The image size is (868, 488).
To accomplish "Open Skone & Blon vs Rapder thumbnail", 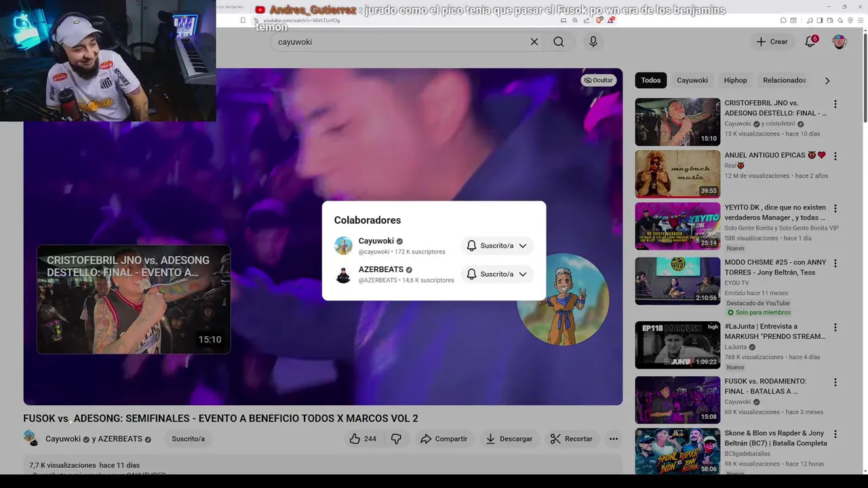I will coord(677,451).
